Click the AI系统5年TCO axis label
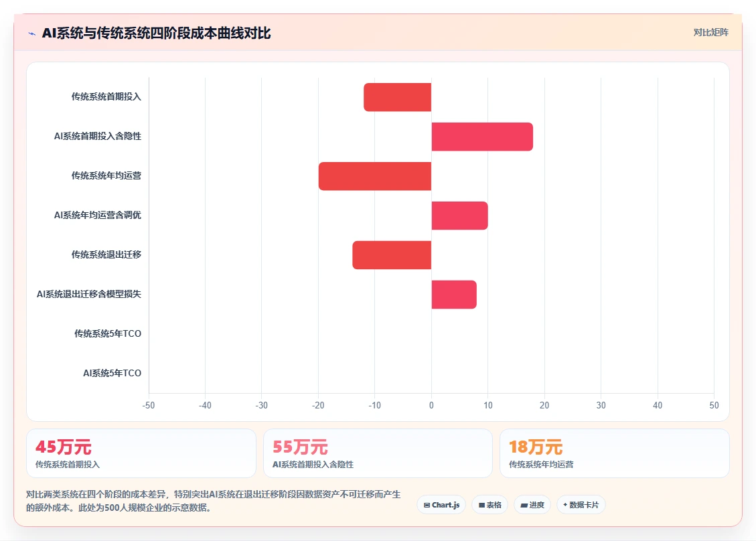 pos(112,373)
